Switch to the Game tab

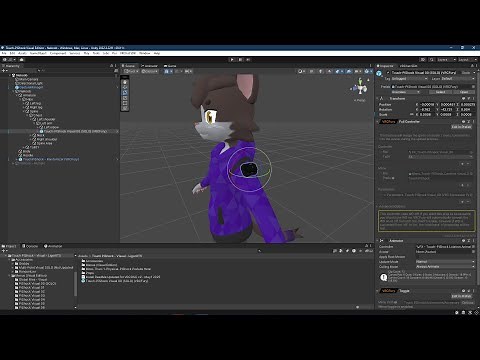point(170,66)
